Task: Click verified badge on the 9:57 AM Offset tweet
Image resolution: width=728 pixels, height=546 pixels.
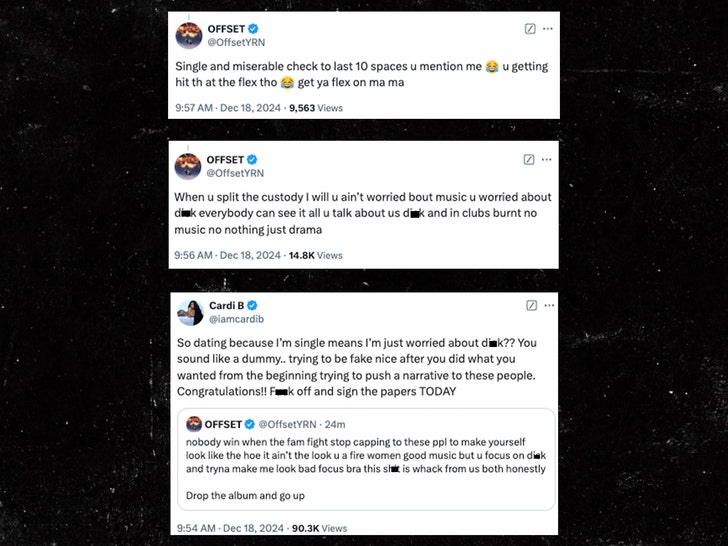Action: (x=252, y=29)
